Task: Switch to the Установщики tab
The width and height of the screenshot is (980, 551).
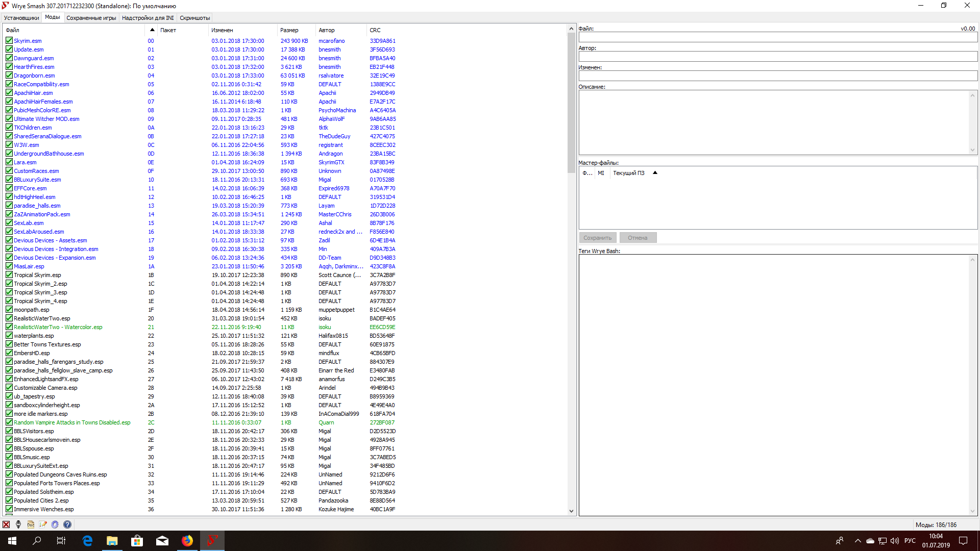Action: click(x=21, y=18)
